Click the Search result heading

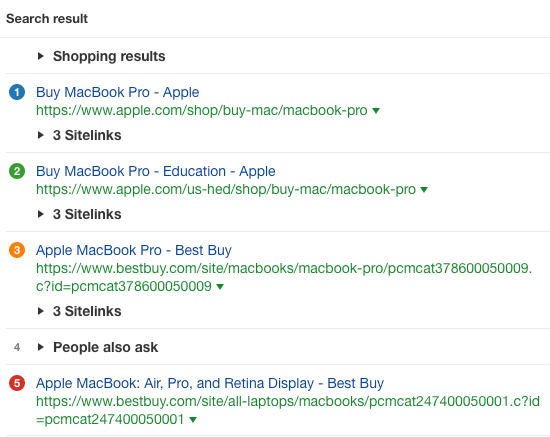[x=47, y=19]
